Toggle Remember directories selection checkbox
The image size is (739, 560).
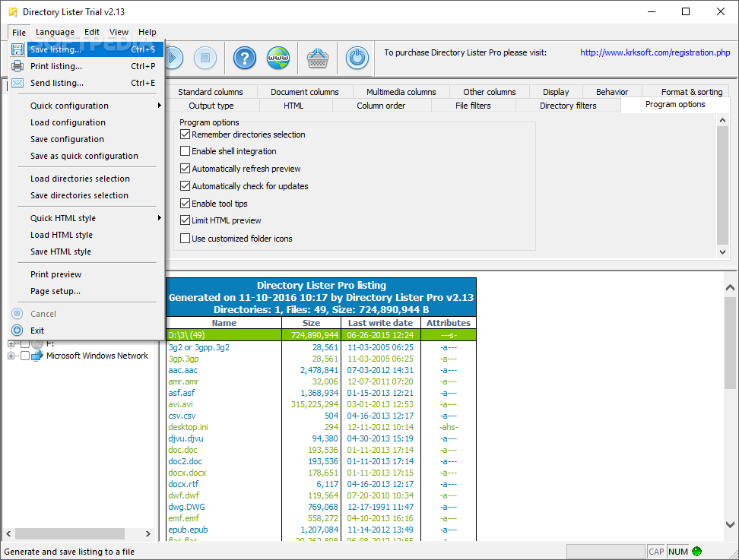[x=186, y=134]
